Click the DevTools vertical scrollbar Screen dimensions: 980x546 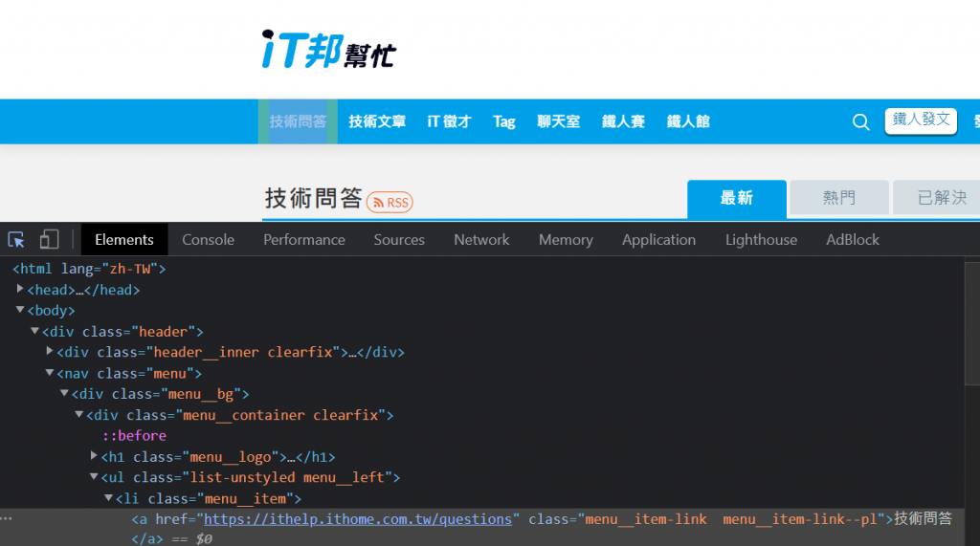coord(971,382)
